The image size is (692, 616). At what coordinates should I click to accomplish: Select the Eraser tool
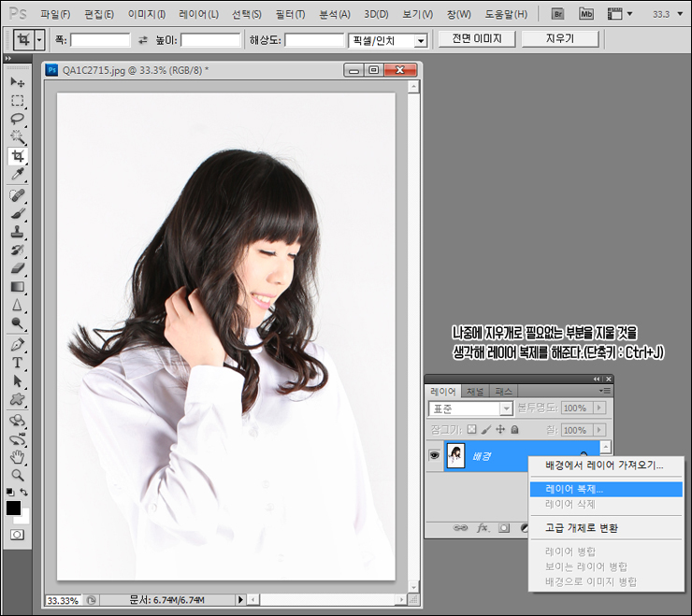tap(17, 268)
